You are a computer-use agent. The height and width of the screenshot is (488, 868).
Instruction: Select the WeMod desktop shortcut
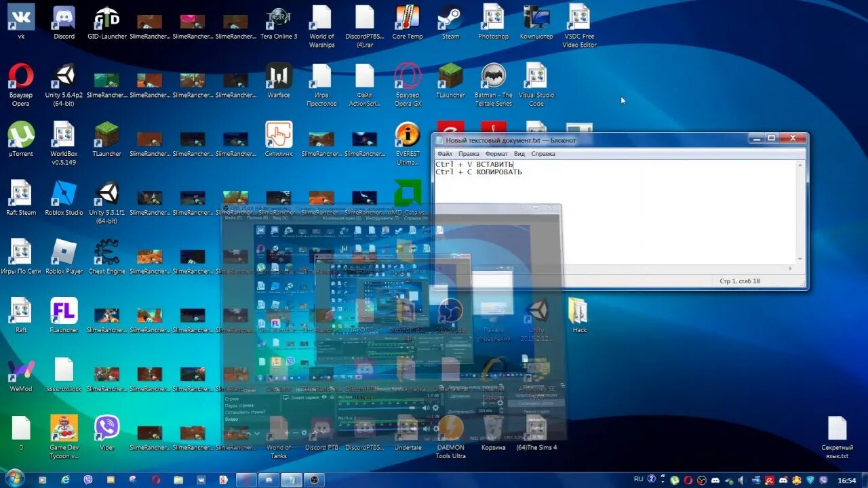pyautogui.click(x=21, y=374)
